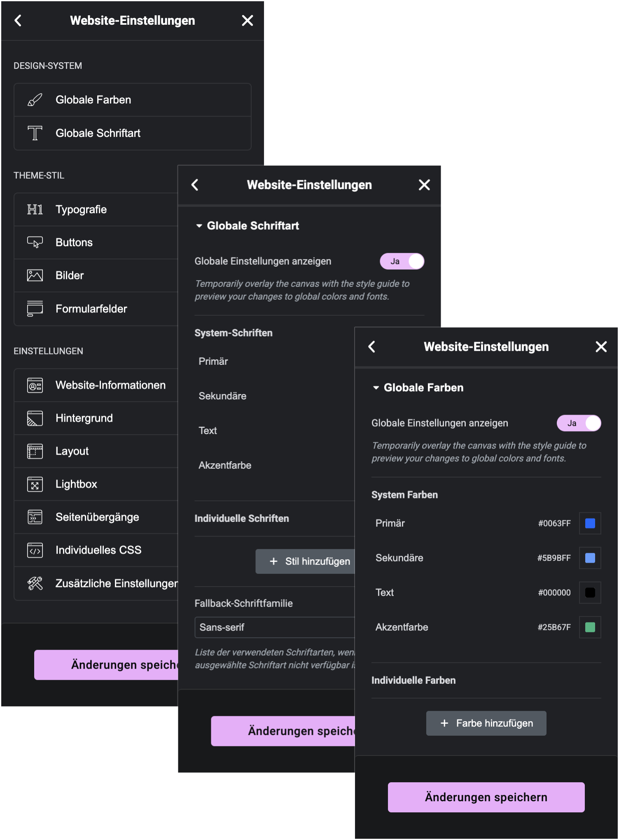Open Globale Farben brush icon
The width and height of the screenshot is (619, 840).
pos(35,100)
